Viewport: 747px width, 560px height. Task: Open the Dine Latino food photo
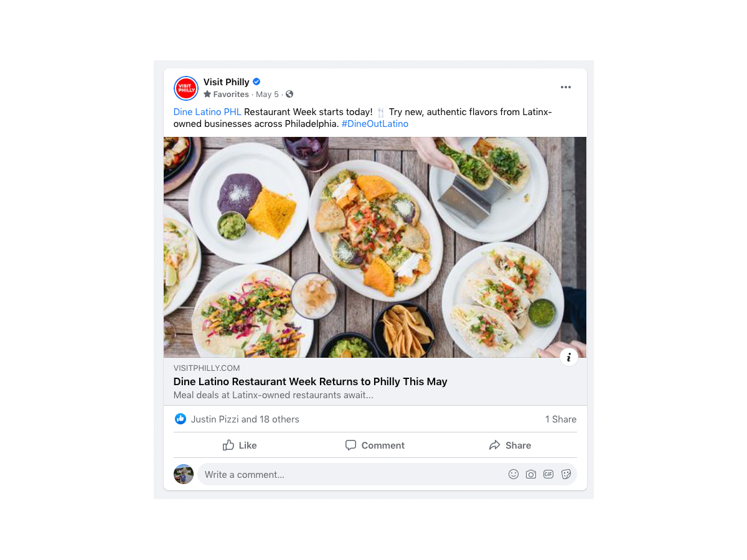pos(375,247)
